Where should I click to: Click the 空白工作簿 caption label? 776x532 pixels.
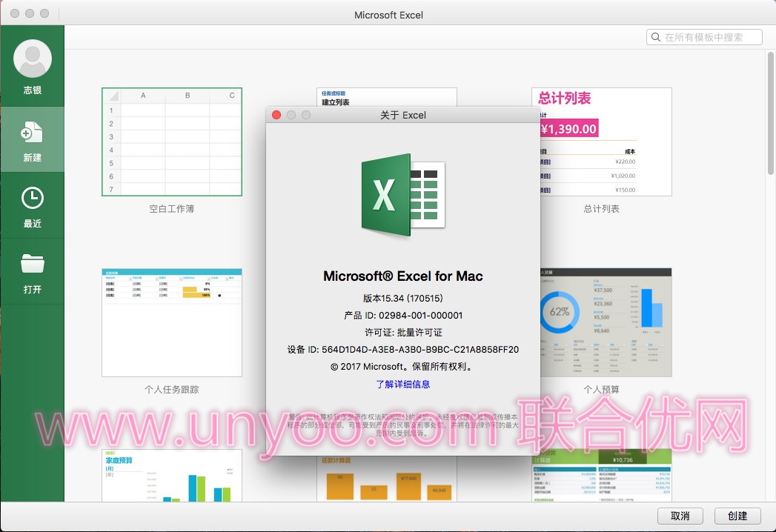[172, 209]
